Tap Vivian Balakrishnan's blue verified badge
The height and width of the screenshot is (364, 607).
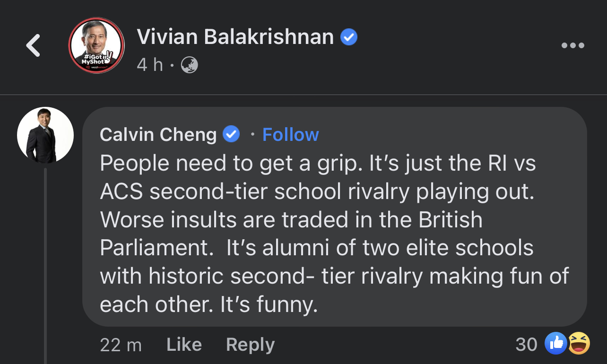coord(349,37)
